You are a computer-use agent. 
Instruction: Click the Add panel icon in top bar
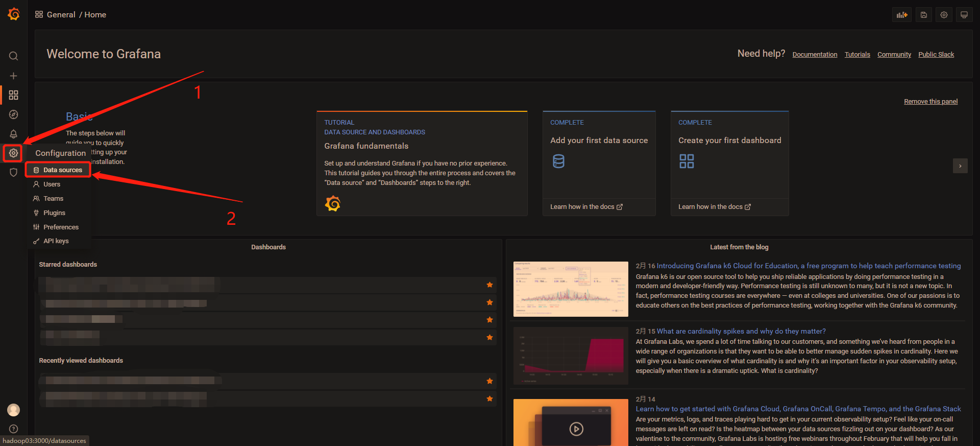click(902, 15)
